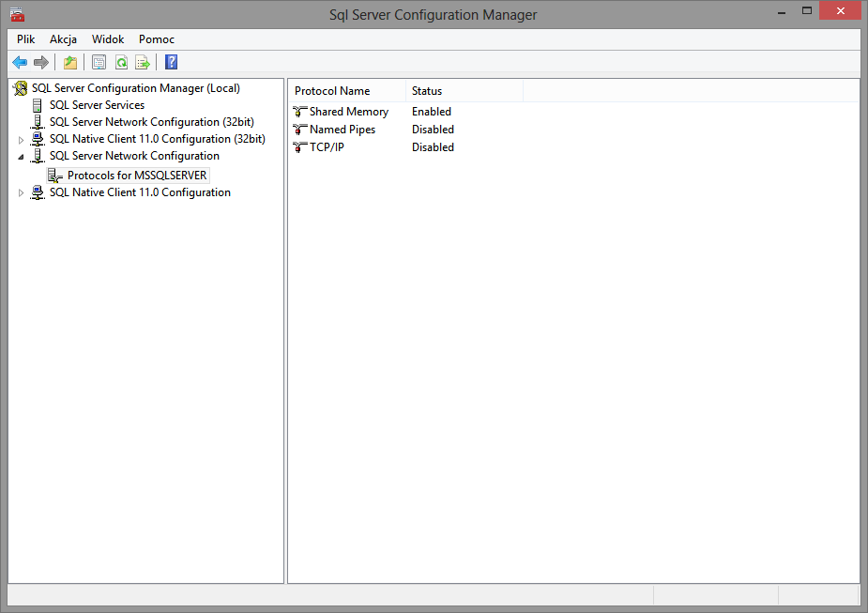Click the app icon in the title bar
This screenshot has width=868, height=613.
pyautogui.click(x=17, y=14)
